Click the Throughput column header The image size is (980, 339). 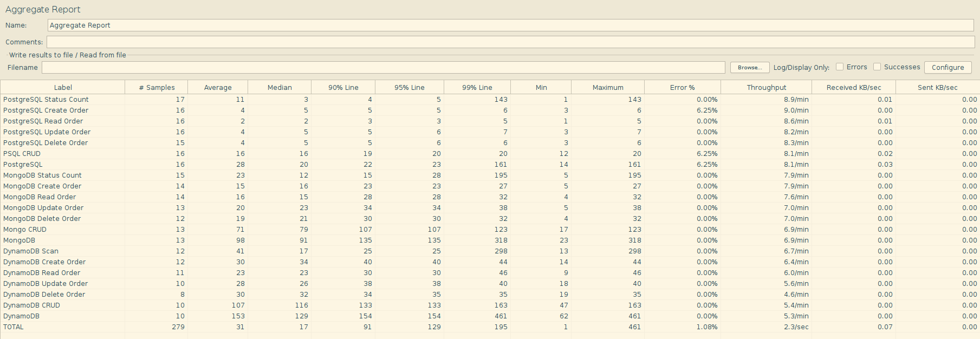click(766, 87)
